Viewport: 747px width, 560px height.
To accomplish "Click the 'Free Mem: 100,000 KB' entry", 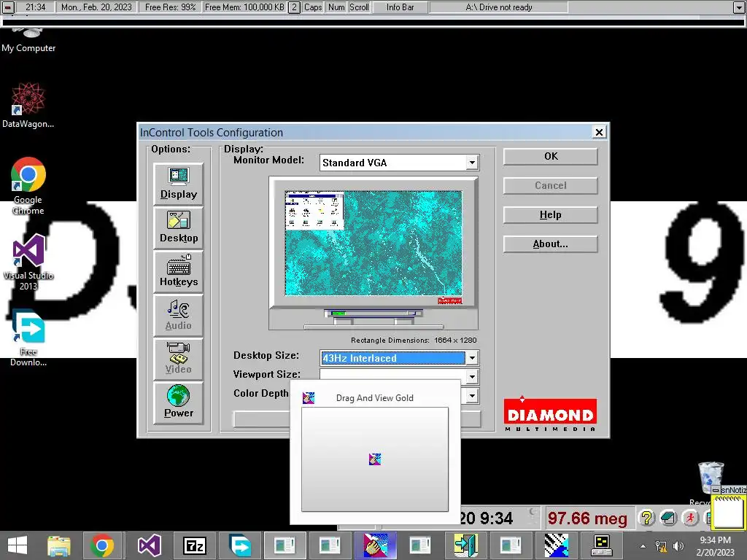I will pos(244,7).
